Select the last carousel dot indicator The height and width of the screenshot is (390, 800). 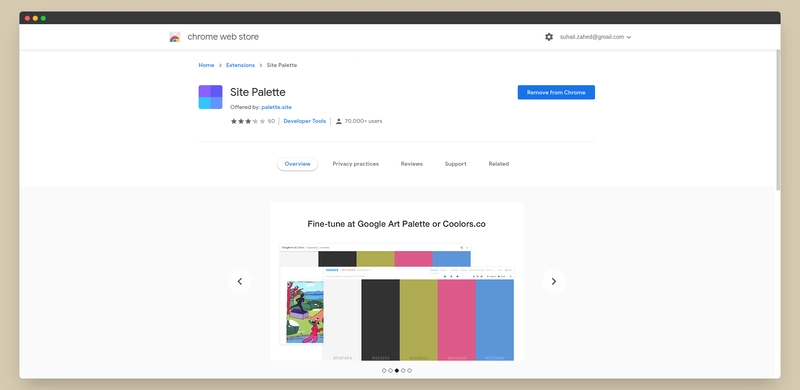(409, 371)
